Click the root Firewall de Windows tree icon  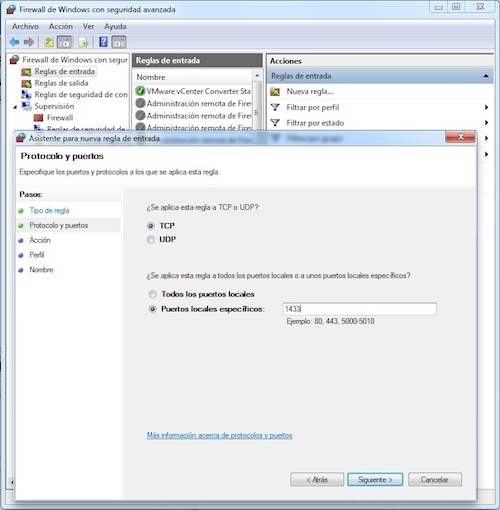click(x=14, y=60)
